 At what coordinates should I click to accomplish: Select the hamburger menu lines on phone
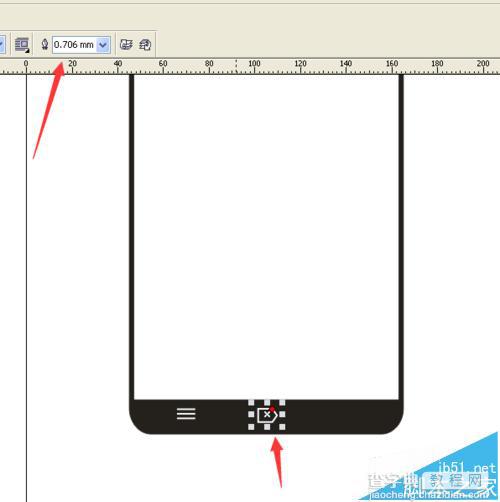(186, 414)
